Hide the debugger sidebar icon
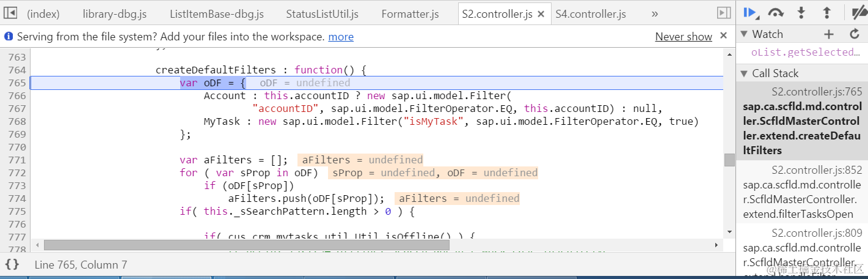868x279 pixels. (724, 13)
